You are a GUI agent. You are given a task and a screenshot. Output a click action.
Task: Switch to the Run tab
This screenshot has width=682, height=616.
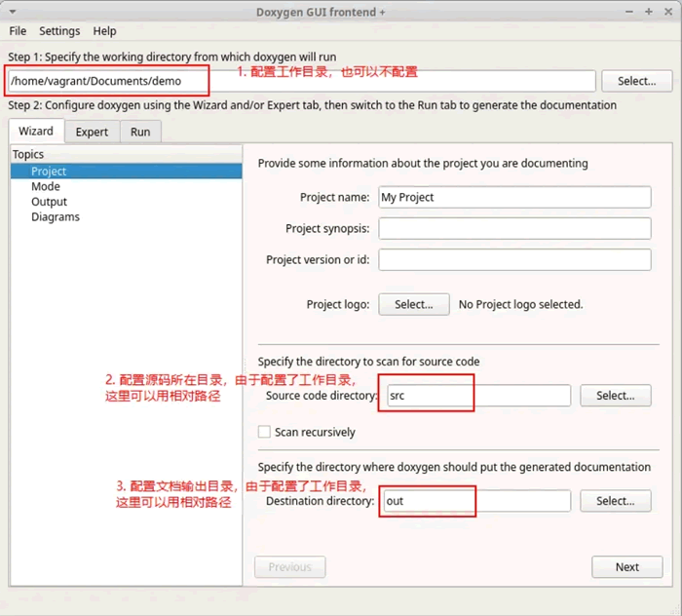(140, 132)
